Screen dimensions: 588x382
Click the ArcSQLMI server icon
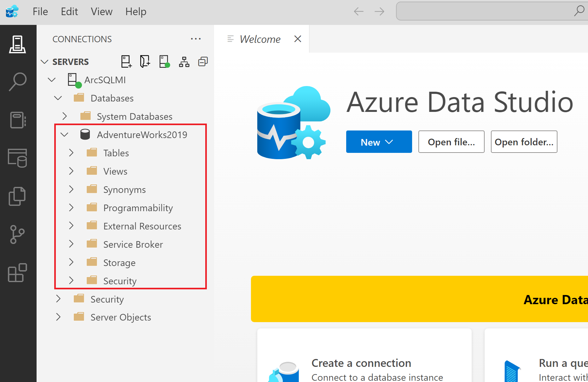pos(74,80)
